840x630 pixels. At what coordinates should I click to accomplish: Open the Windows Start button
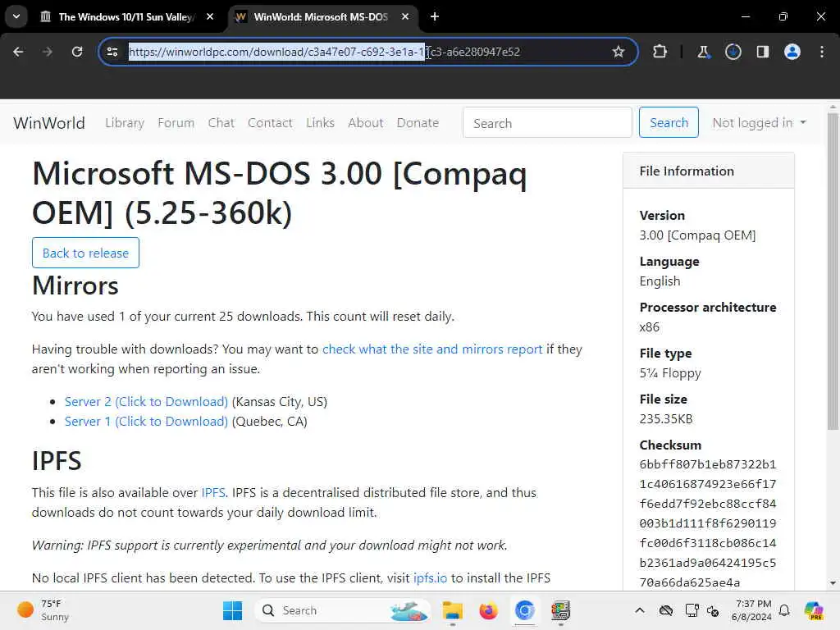[232, 610]
